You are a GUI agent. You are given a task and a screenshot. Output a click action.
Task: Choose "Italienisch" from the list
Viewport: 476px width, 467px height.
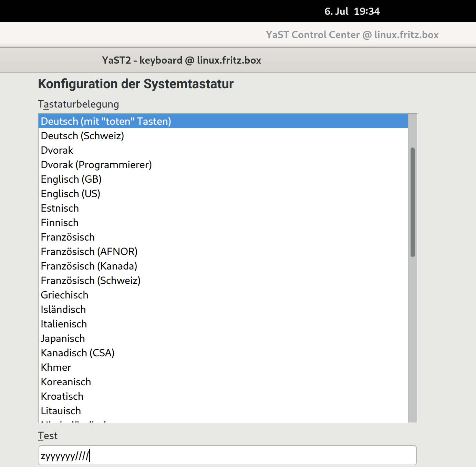pos(223,324)
